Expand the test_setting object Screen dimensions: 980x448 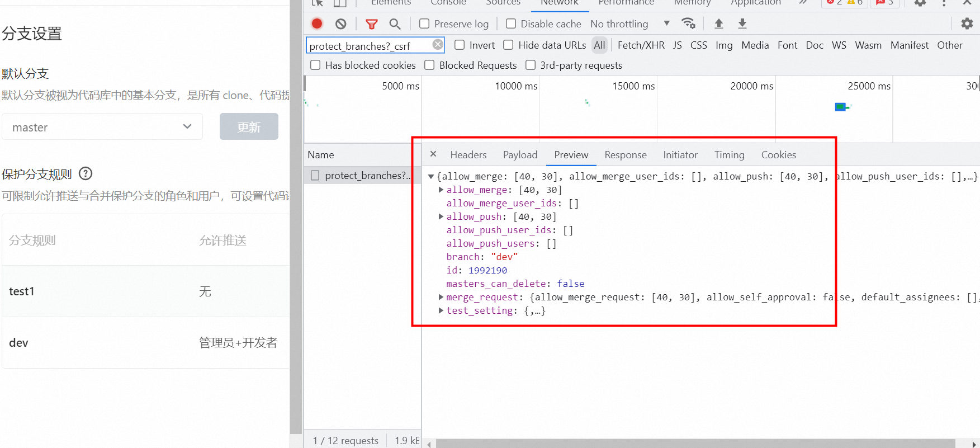point(441,310)
